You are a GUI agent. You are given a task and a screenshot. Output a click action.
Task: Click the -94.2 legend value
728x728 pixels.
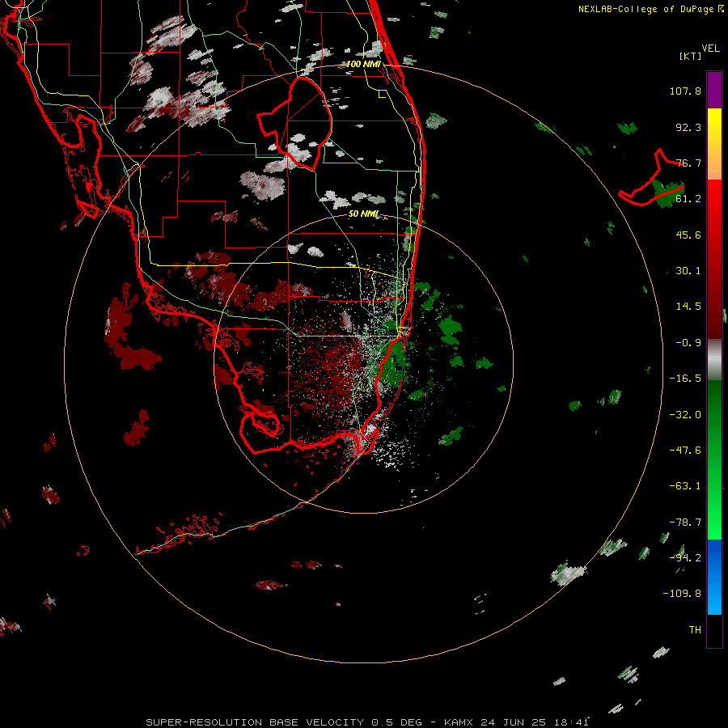tap(685, 558)
